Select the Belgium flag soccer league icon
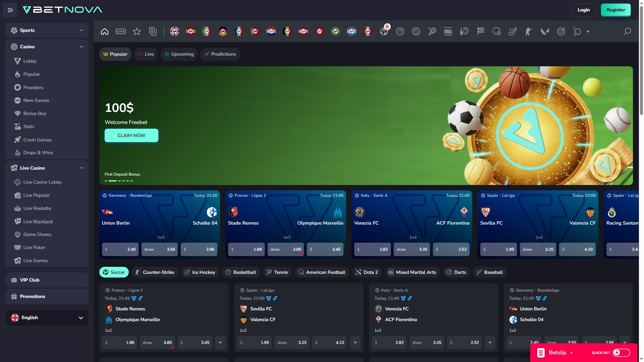The image size is (644, 362). coord(287,32)
